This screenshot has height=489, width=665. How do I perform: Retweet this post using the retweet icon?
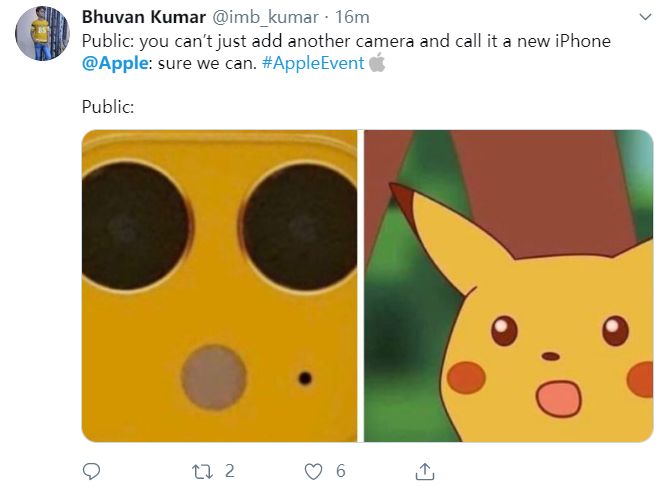coord(203,472)
